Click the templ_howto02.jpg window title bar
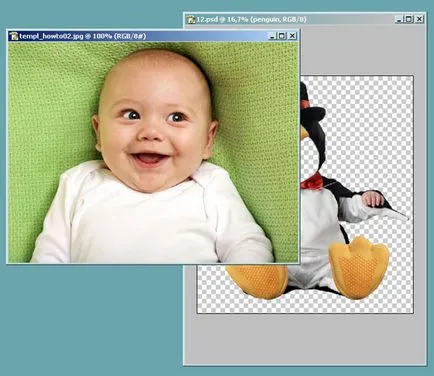Viewport: 434px width, 376px height. [153, 36]
